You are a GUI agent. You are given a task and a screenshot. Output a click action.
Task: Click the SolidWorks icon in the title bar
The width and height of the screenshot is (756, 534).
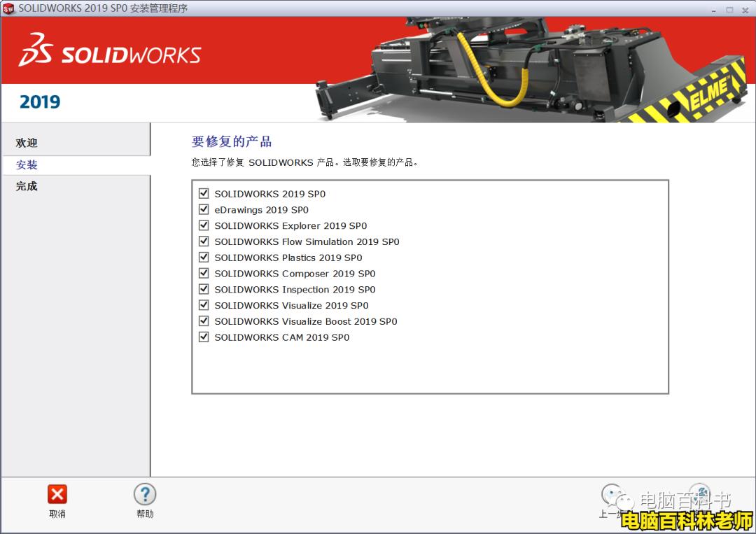click(x=8, y=10)
